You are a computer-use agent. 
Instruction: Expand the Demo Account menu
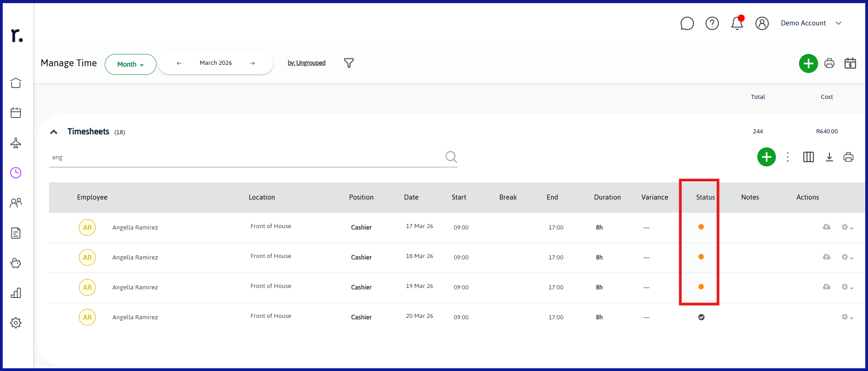click(x=811, y=23)
